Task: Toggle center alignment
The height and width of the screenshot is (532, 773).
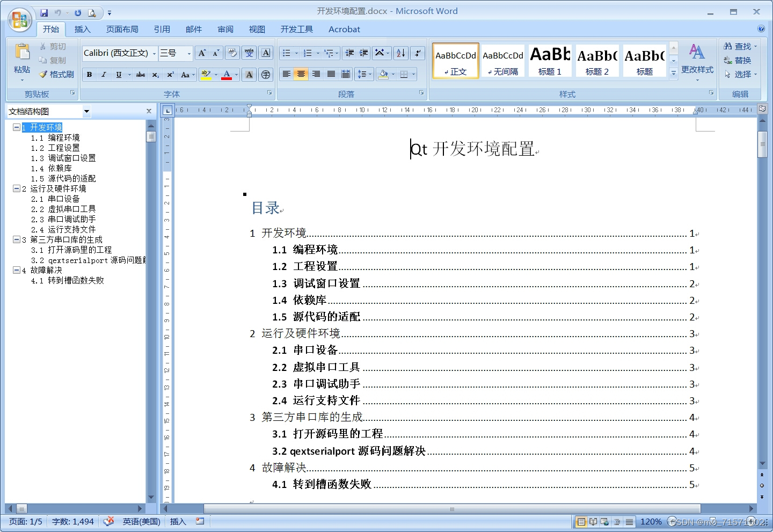Action: [301, 74]
